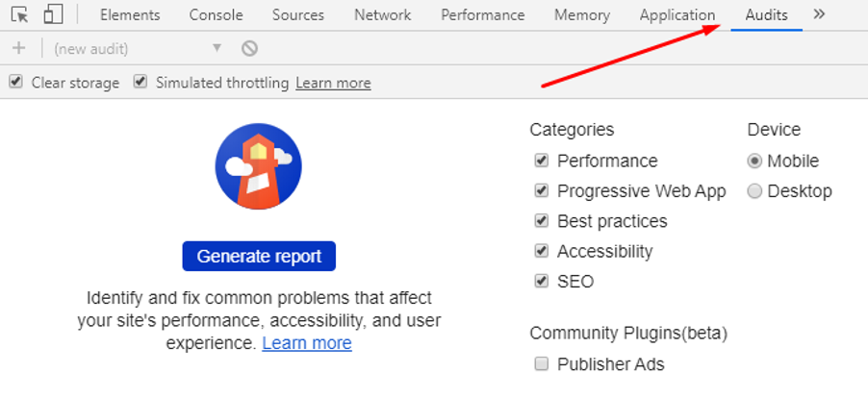This screenshot has height=398, width=868.
Task: Select the Desktop device radio button
Action: [x=754, y=191]
